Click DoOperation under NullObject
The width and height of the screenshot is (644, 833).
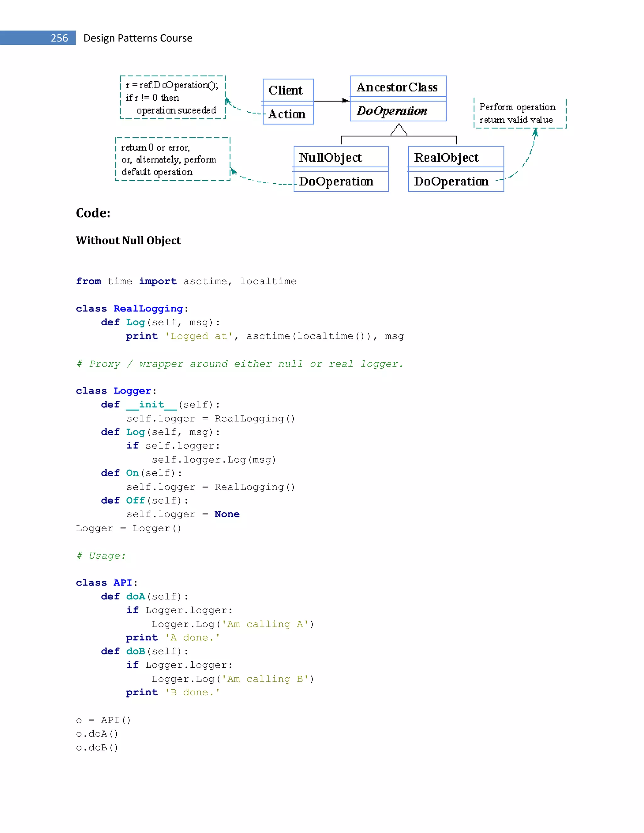click(x=336, y=181)
